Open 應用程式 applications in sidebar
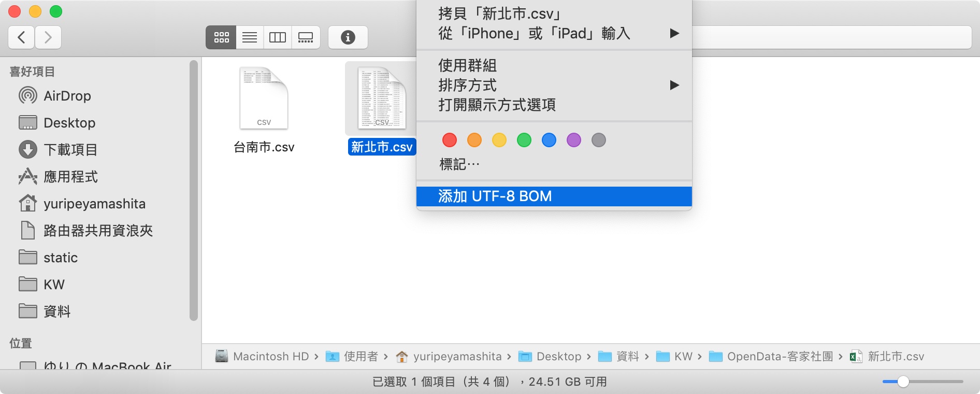The image size is (980, 394). coord(70,177)
